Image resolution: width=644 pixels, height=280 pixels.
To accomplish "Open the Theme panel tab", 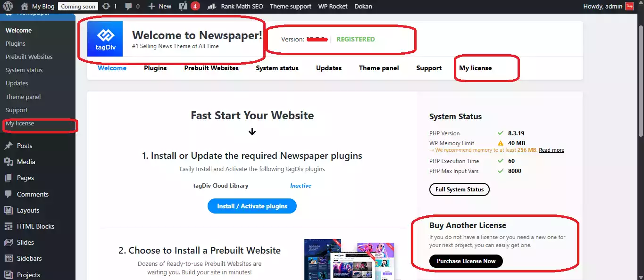I will 379,68.
